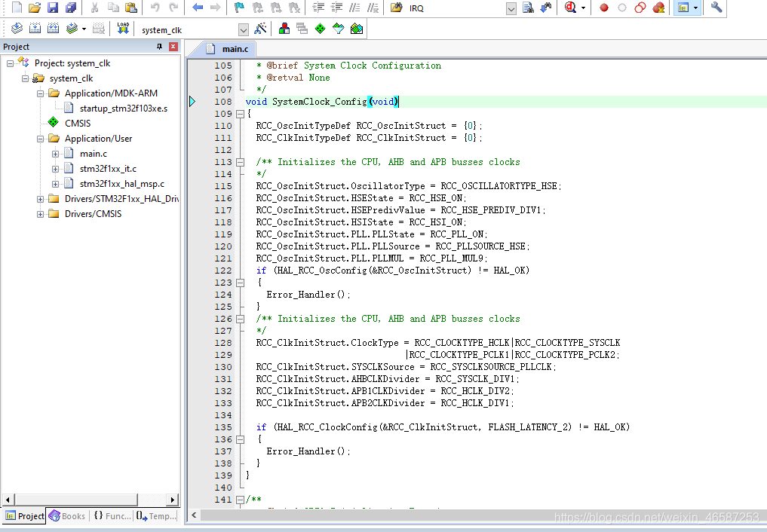Insert a breakpoint with red dot icon
Screen dimensions: 767x532
click(604, 8)
